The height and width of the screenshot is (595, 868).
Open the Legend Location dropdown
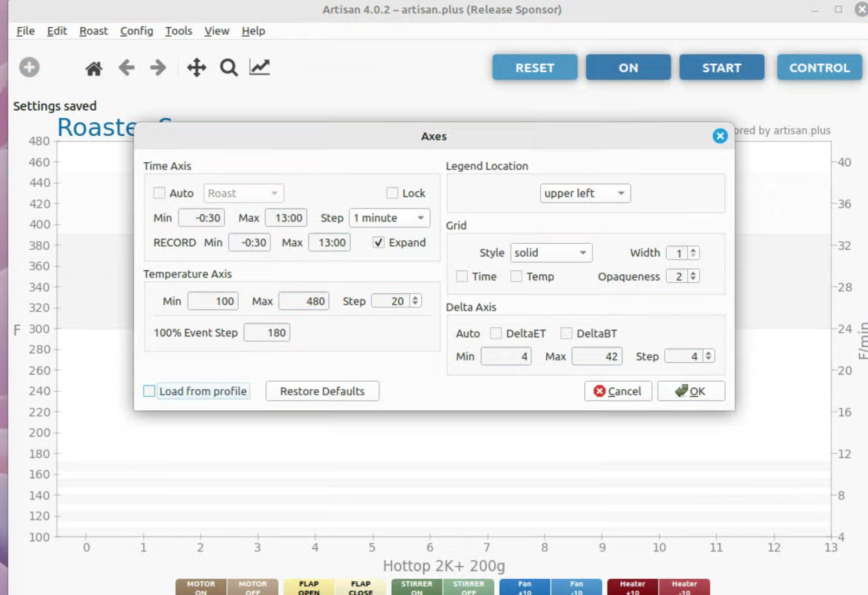coord(585,193)
